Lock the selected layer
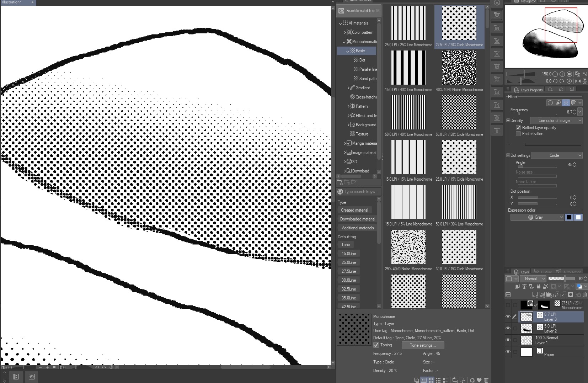Viewport: 588px width, 383px height. pyautogui.click(x=539, y=286)
